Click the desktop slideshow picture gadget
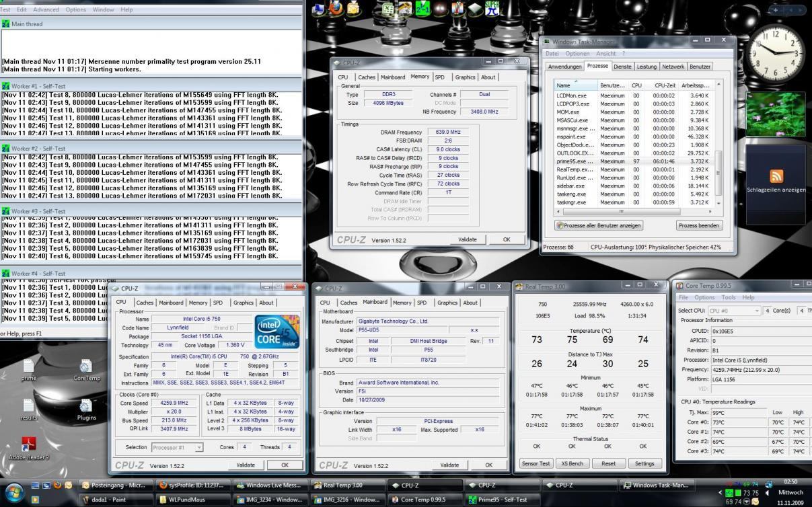 coord(776,115)
